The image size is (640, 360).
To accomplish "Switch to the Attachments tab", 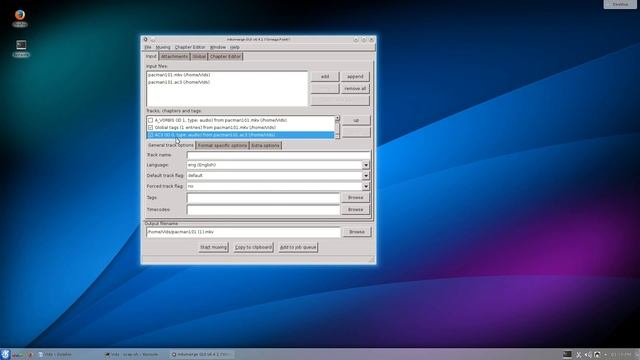I will tap(174, 56).
